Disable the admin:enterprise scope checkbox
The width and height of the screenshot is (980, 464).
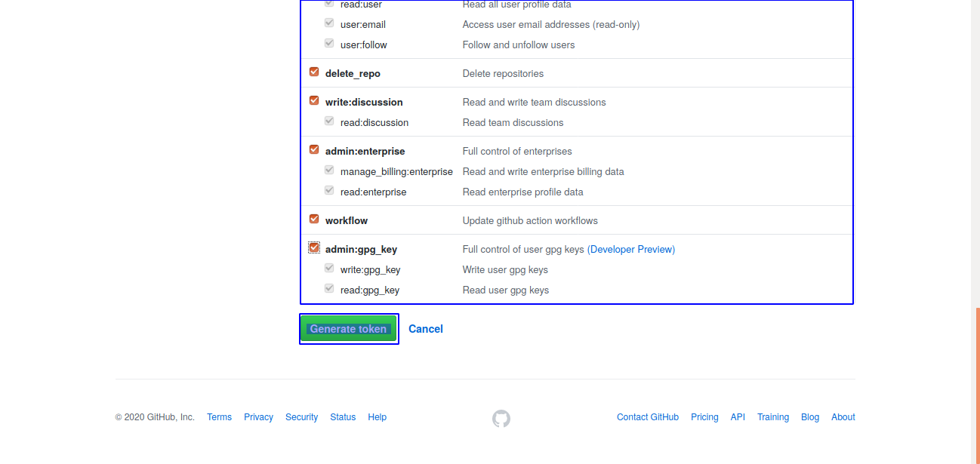point(314,150)
